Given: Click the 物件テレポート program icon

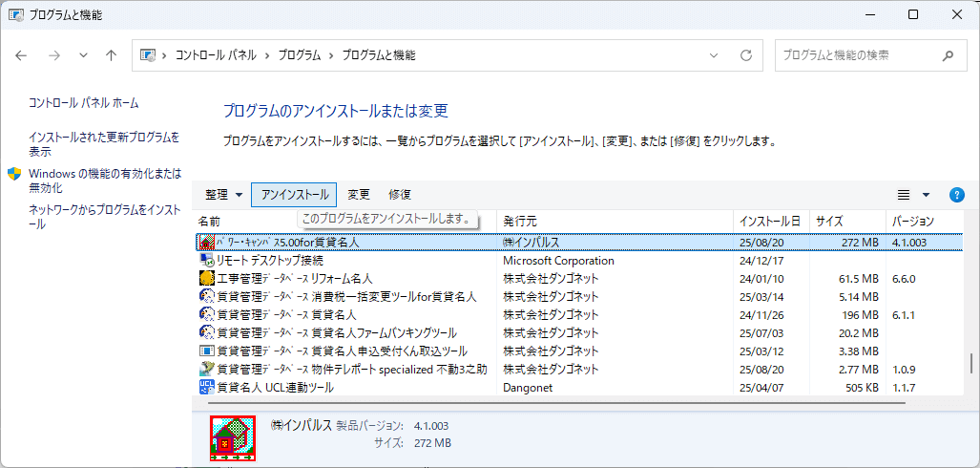Looking at the screenshot, I should (206, 369).
